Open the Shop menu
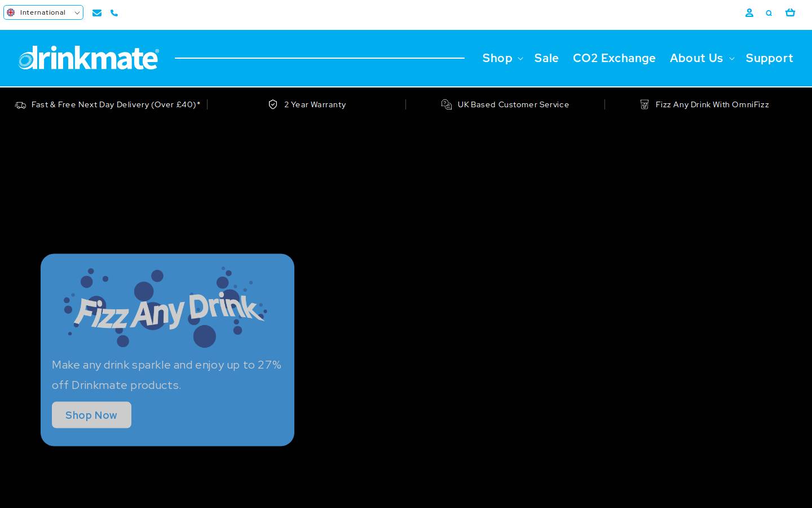 point(497,58)
